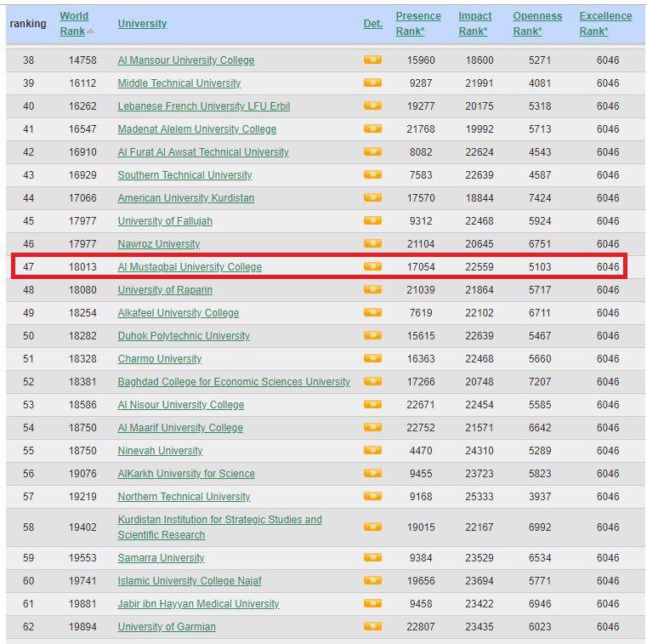Viewport: 647px width, 644px height.
Task: Open details icon for Samarra University
Action: point(372,558)
